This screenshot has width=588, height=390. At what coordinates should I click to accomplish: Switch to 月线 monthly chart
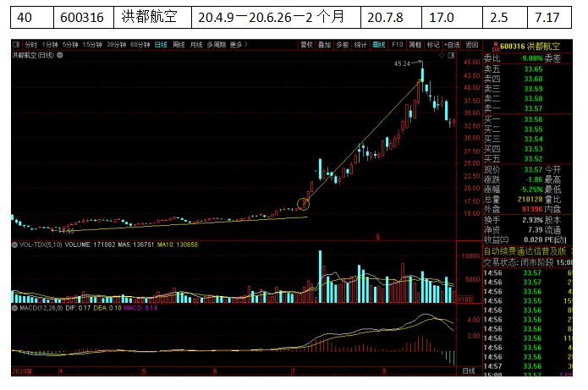point(195,45)
